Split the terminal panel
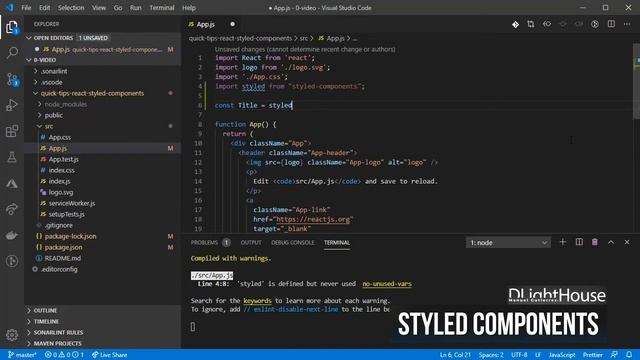Image resolution: width=640 pixels, height=360 pixels. tap(579, 242)
